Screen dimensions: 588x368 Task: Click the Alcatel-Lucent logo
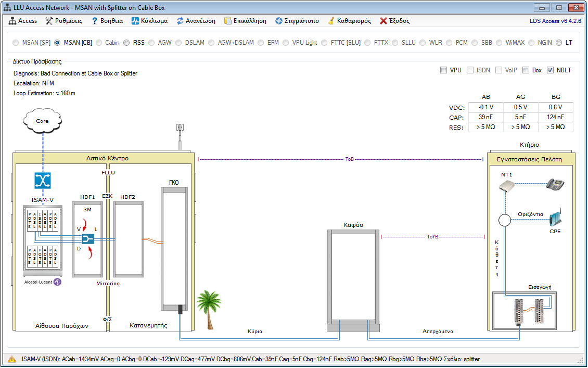[x=43, y=282]
